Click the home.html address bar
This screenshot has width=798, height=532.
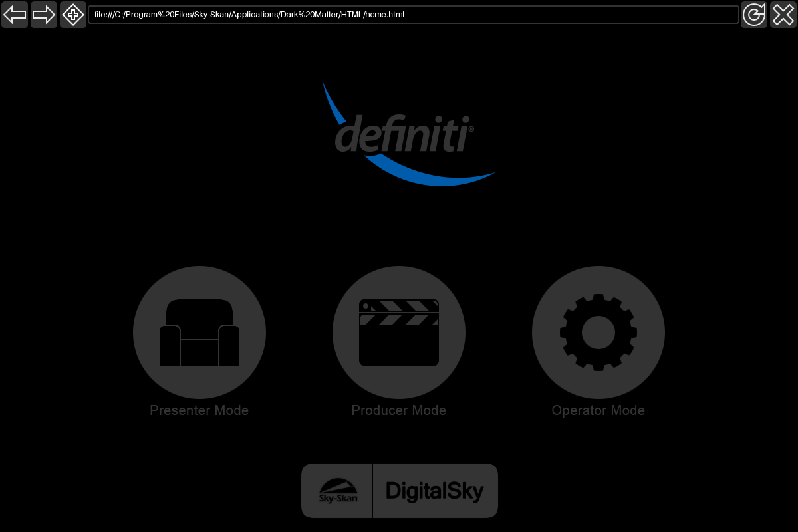(414, 15)
